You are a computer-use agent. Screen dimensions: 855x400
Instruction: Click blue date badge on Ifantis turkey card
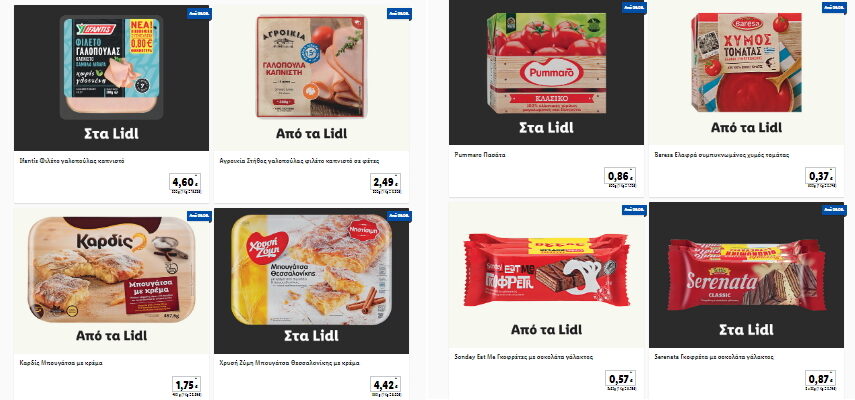tap(195, 12)
